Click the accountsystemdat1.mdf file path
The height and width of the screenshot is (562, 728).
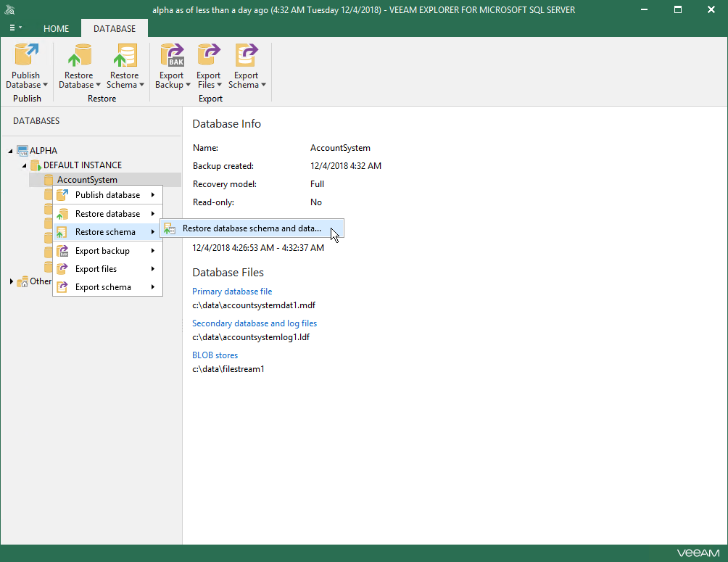click(x=254, y=305)
